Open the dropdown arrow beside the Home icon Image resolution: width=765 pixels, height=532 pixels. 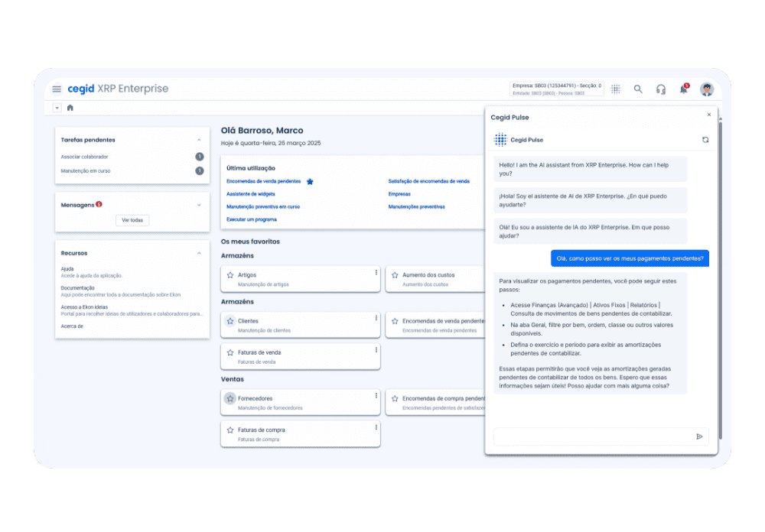tap(57, 108)
